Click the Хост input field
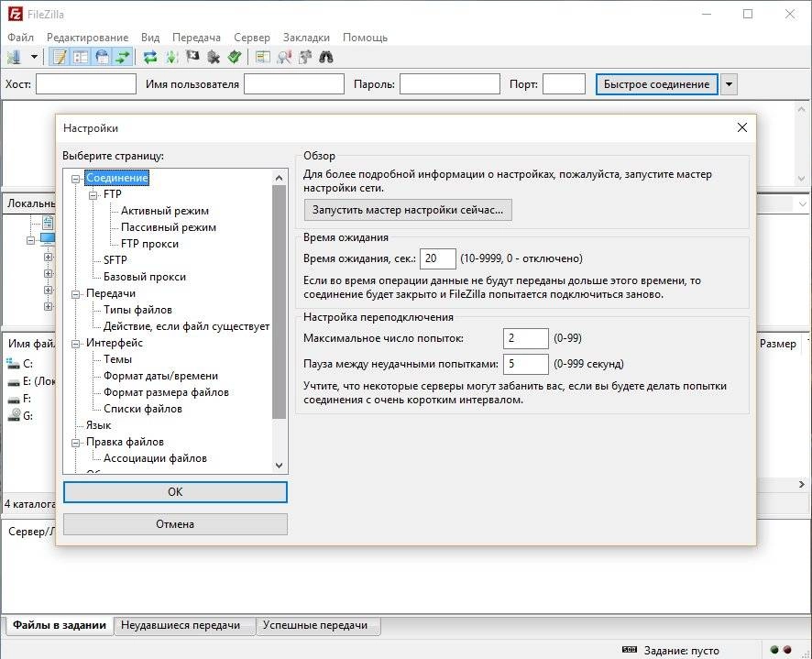Screen dimensions: 812x659 [x=86, y=84]
